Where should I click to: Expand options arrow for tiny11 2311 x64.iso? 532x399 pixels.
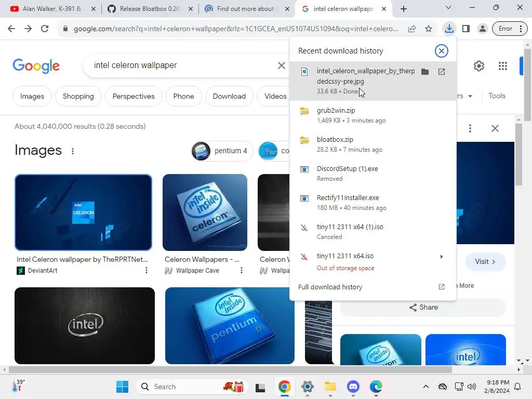[442, 257]
